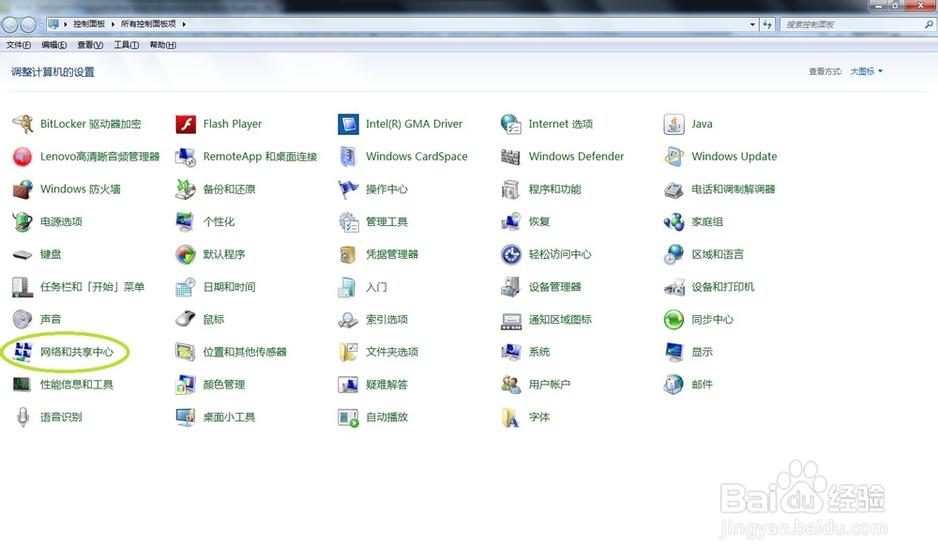Screen dimensions: 938x560
Task: Open the Windows Update icon
Action: click(x=673, y=157)
